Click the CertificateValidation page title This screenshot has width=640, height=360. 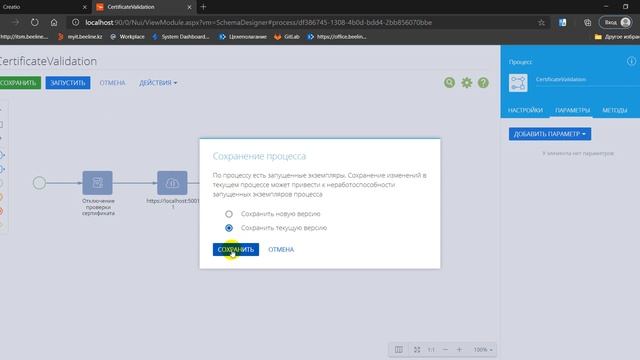click(x=48, y=61)
